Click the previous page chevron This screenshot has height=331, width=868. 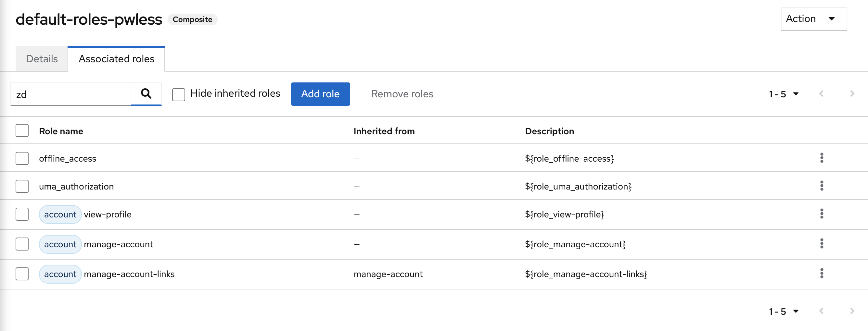(x=822, y=93)
